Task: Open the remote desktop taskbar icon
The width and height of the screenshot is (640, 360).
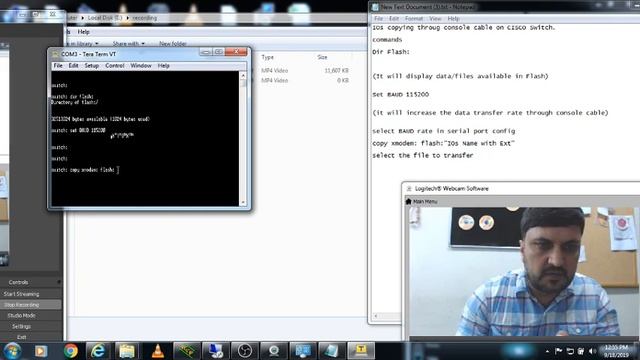Action: pyautogui.click(x=215, y=351)
